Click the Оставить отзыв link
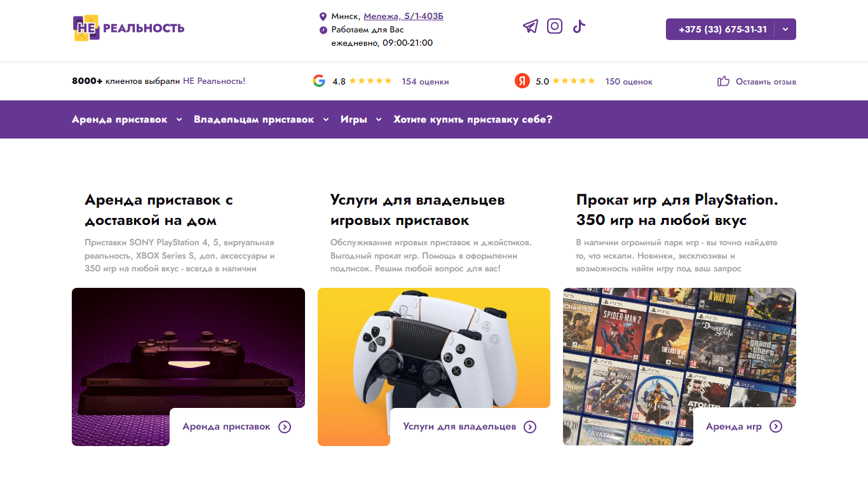 [x=766, y=81]
